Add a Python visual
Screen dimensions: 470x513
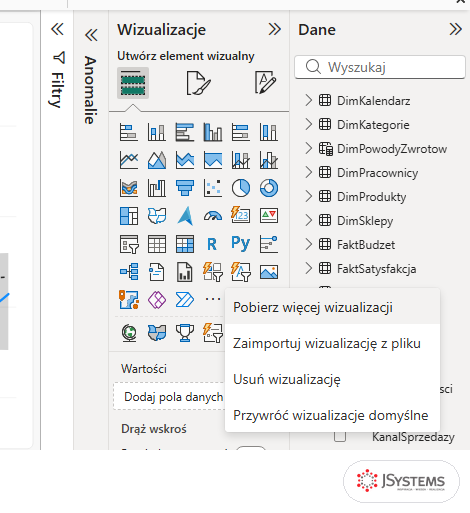pyautogui.click(x=241, y=243)
